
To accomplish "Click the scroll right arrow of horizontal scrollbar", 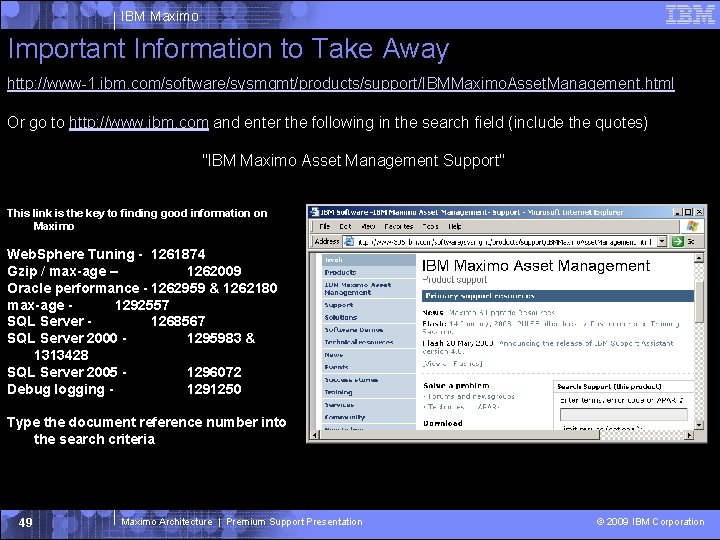I will pyautogui.click(x=689, y=434).
